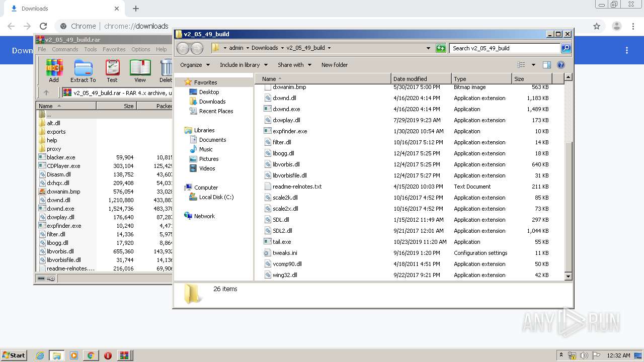Click the Explorer help question mark icon
The width and height of the screenshot is (644, 362).
pyautogui.click(x=561, y=65)
